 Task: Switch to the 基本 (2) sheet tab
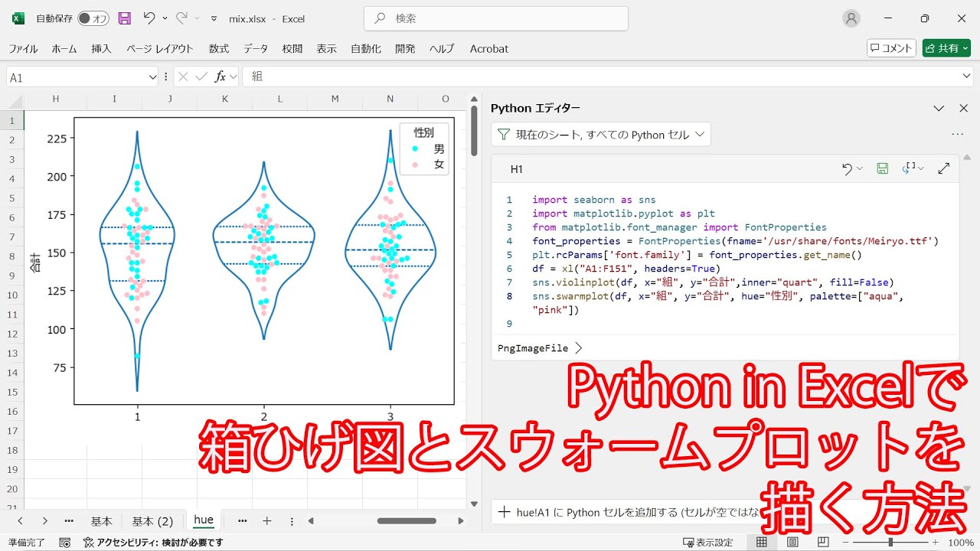pos(152,521)
